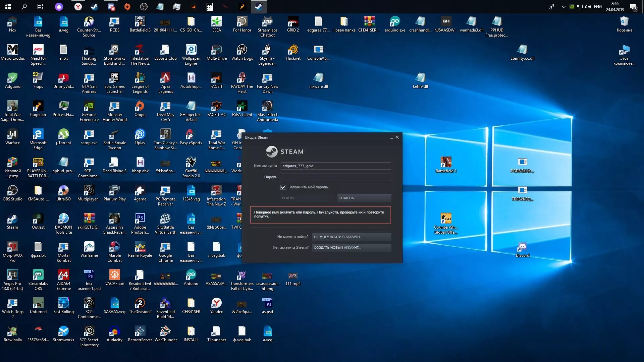Open the Google Chrome desktop icon
Image resolution: width=644 pixels, height=362 pixels.
click(165, 252)
